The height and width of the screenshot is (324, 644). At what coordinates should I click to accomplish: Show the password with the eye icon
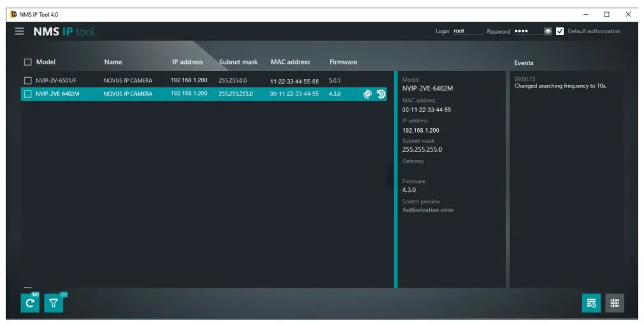[548, 31]
